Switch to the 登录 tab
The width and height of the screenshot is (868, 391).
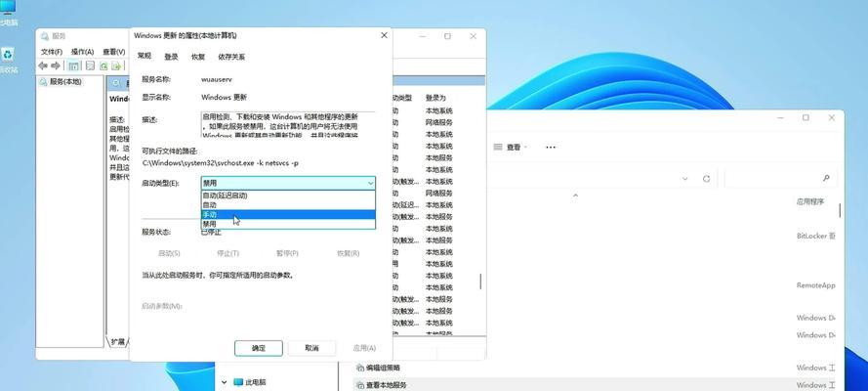(x=171, y=57)
